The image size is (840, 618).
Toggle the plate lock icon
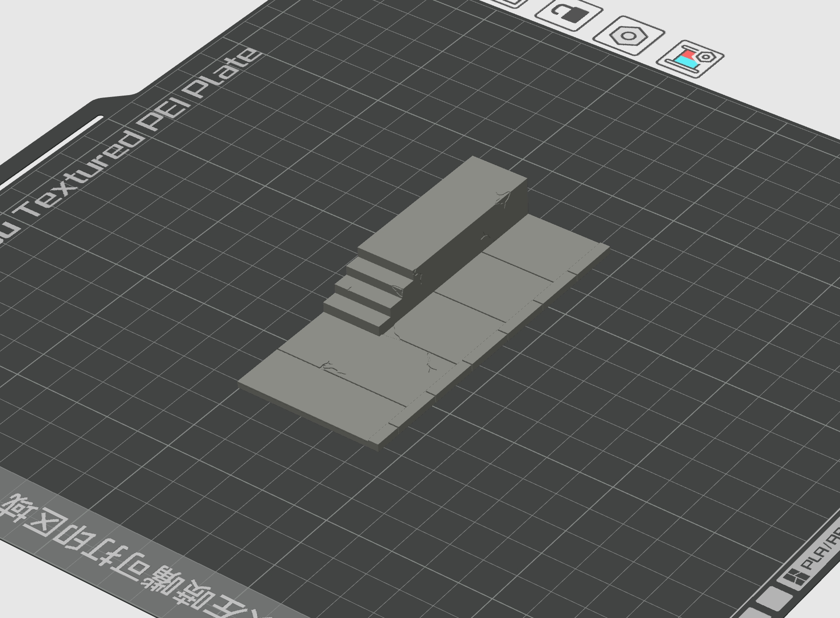point(569,15)
